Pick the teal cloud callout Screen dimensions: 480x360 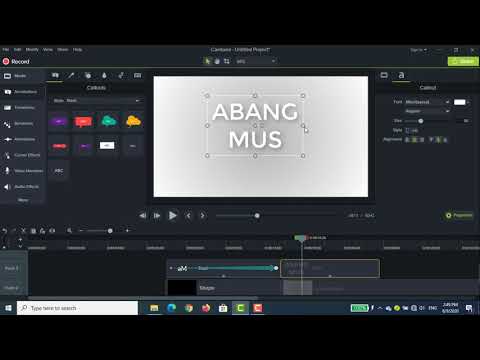[108, 121]
